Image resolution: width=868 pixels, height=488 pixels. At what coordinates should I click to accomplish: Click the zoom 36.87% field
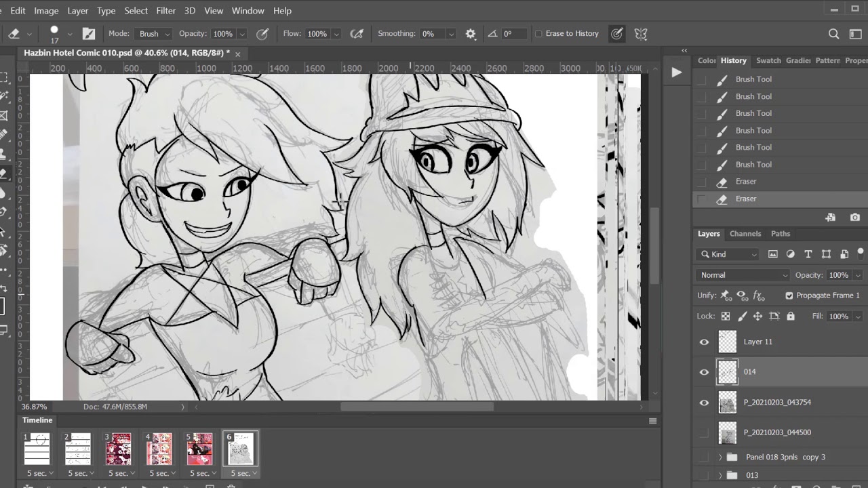click(x=35, y=407)
